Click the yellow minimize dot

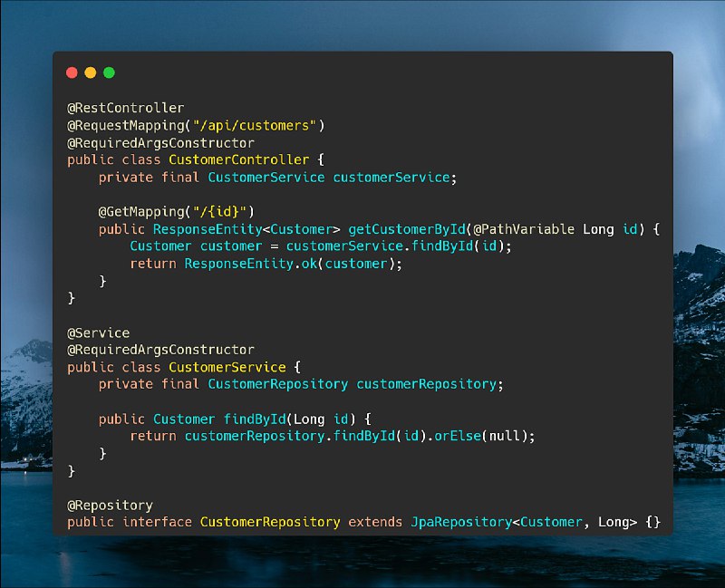[91, 72]
